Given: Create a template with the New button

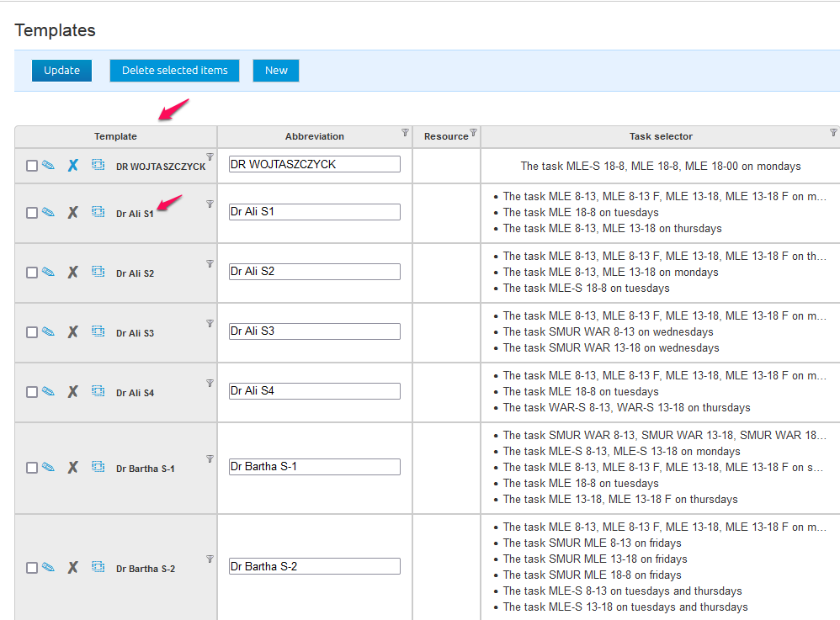Looking at the screenshot, I should click(276, 71).
